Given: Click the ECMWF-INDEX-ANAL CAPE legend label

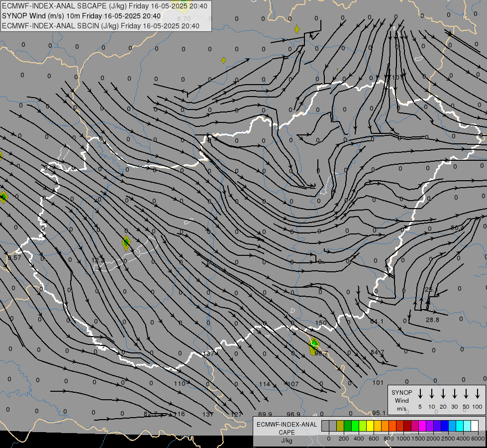Looking at the screenshot, I should click(287, 428).
